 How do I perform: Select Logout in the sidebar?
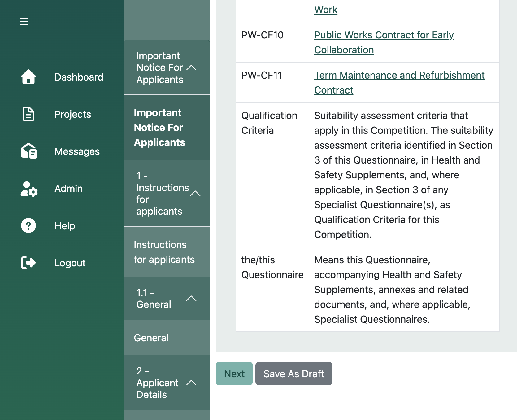70,263
